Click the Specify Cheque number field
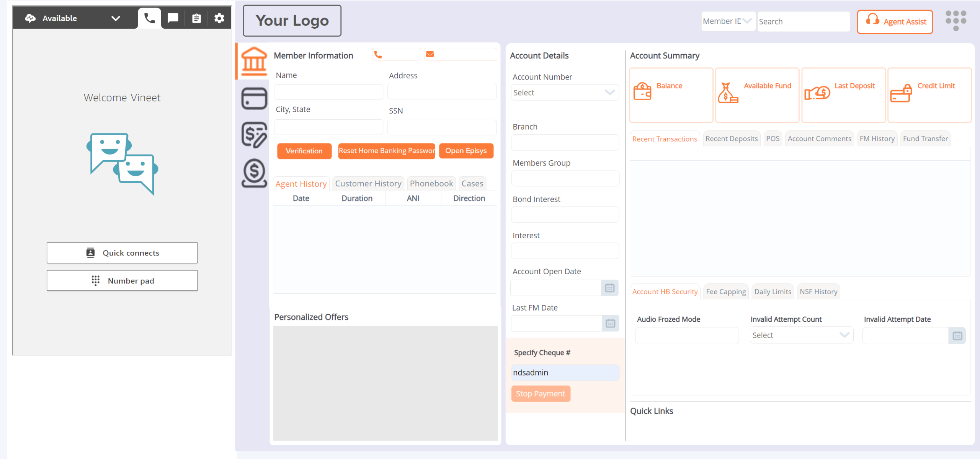This screenshot has height=459, width=980. (565, 373)
